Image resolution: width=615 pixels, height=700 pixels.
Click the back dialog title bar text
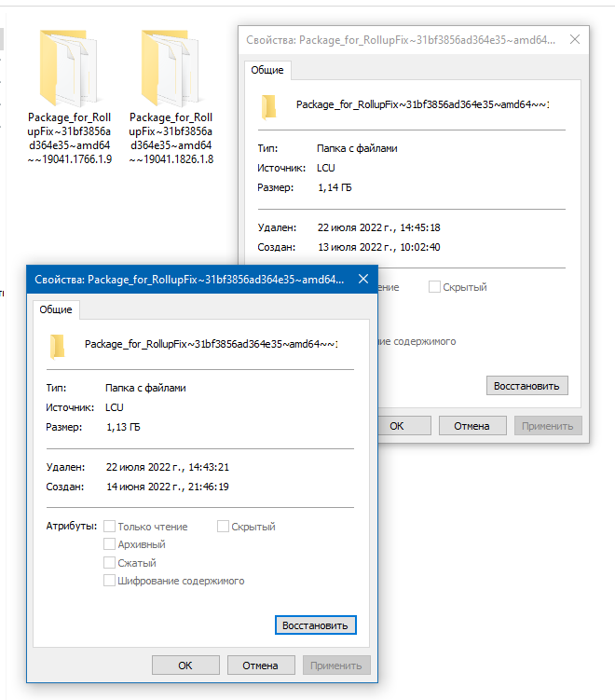point(401,40)
